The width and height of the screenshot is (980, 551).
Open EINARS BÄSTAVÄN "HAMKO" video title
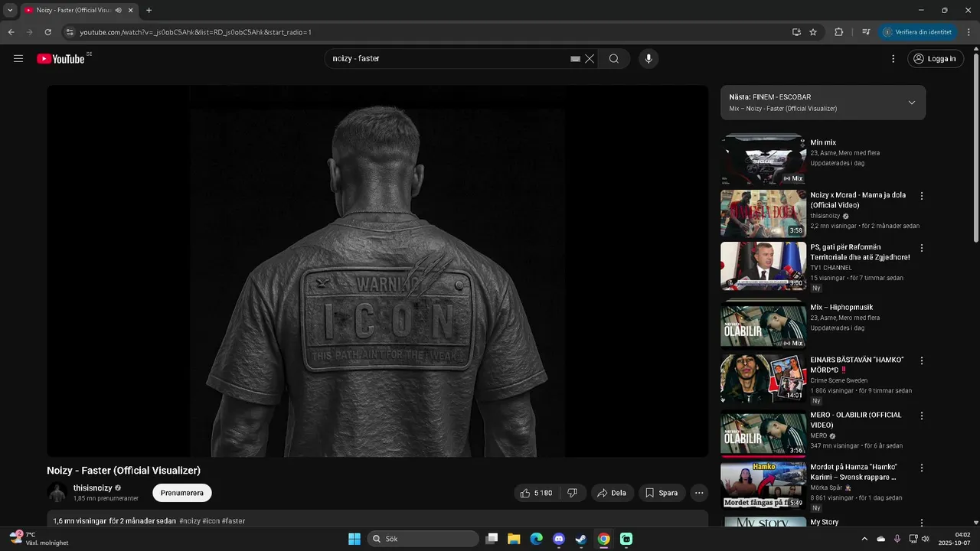pos(857,365)
